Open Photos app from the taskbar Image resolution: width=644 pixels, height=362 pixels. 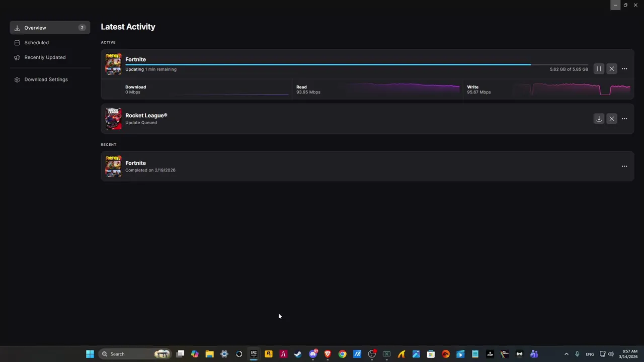pyautogui.click(x=416, y=354)
